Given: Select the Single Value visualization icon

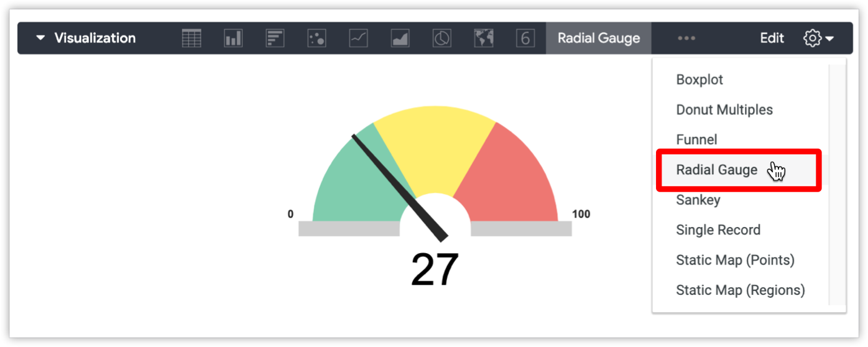Looking at the screenshot, I should 525,39.
